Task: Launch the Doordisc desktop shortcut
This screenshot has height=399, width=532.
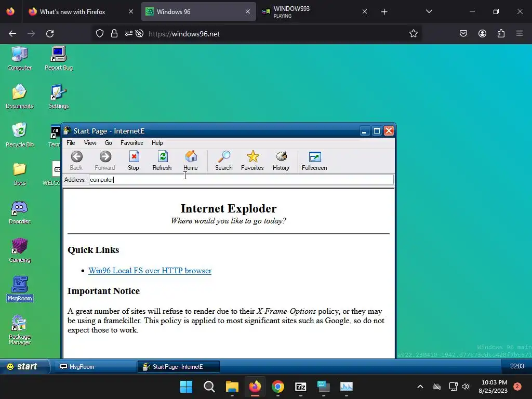Action: point(20,212)
